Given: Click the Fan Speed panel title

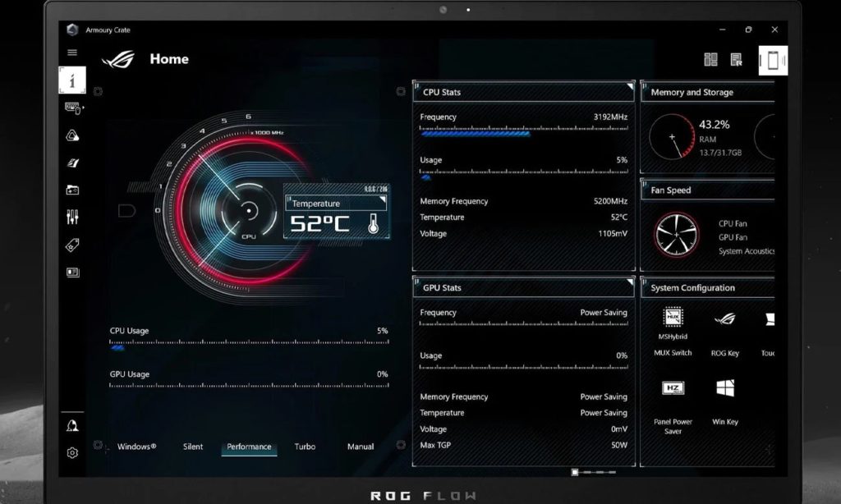Looking at the screenshot, I should pyautogui.click(x=670, y=190).
